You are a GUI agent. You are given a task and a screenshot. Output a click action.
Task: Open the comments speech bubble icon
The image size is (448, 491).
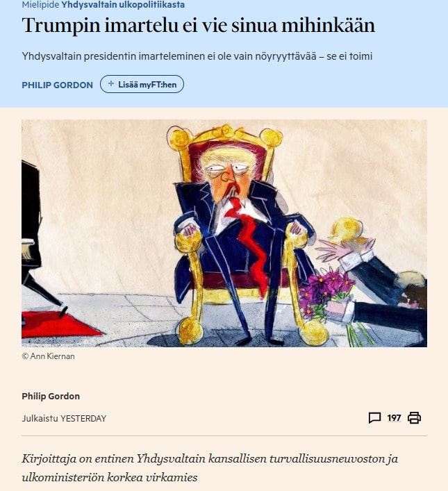[374, 417]
